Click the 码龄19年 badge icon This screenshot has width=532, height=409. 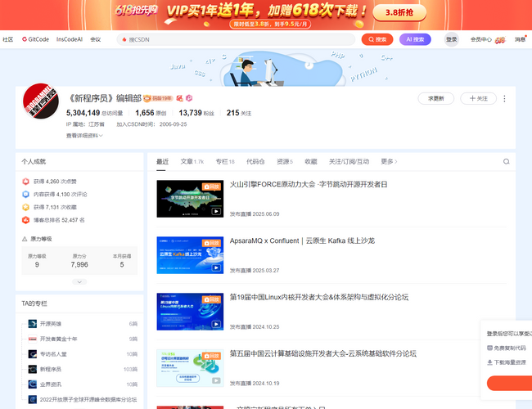158,98
